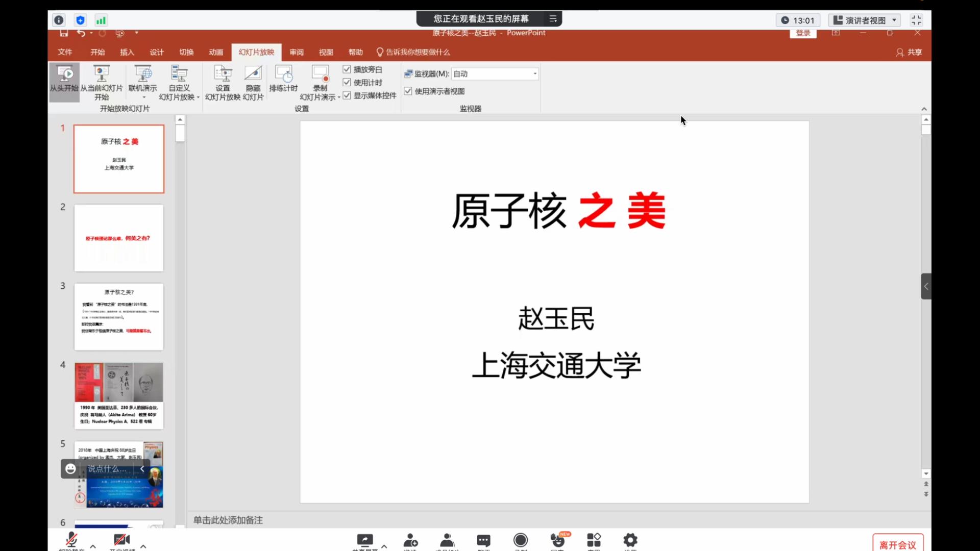Click Hide Slide (隐藏幻灯片) icon
This screenshot has height=551, width=980.
coord(253,82)
